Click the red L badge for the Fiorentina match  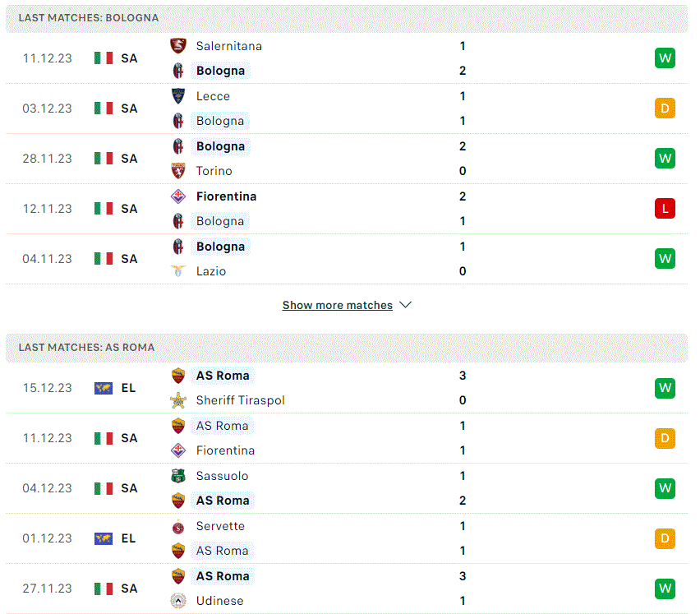pyautogui.click(x=665, y=209)
